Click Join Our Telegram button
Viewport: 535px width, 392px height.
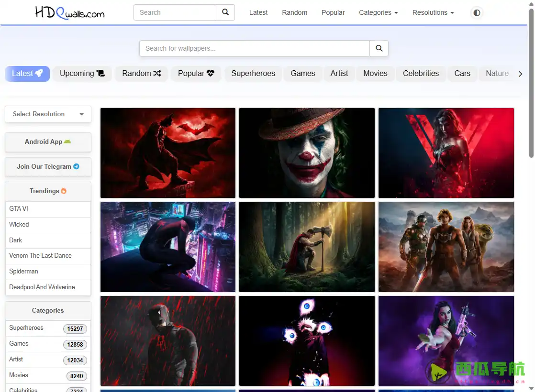48,167
